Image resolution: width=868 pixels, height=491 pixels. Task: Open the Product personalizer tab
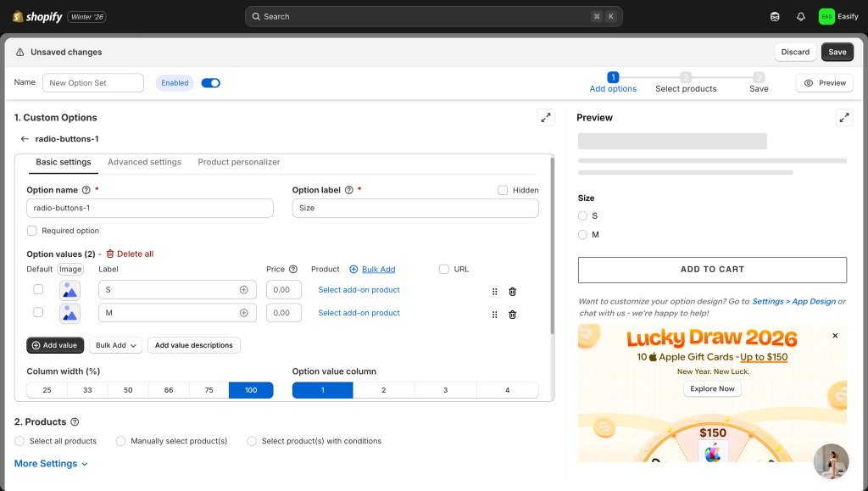[238, 162]
